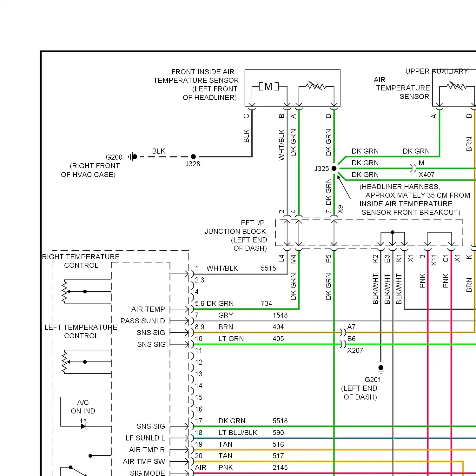
Task: Select the J328 splice dot
Action: (x=193, y=157)
